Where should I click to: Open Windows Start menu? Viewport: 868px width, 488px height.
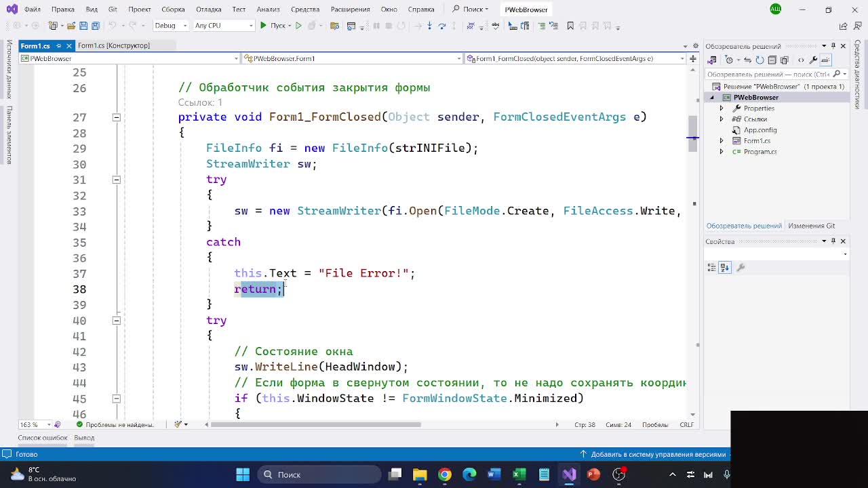[x=243, y=474]
